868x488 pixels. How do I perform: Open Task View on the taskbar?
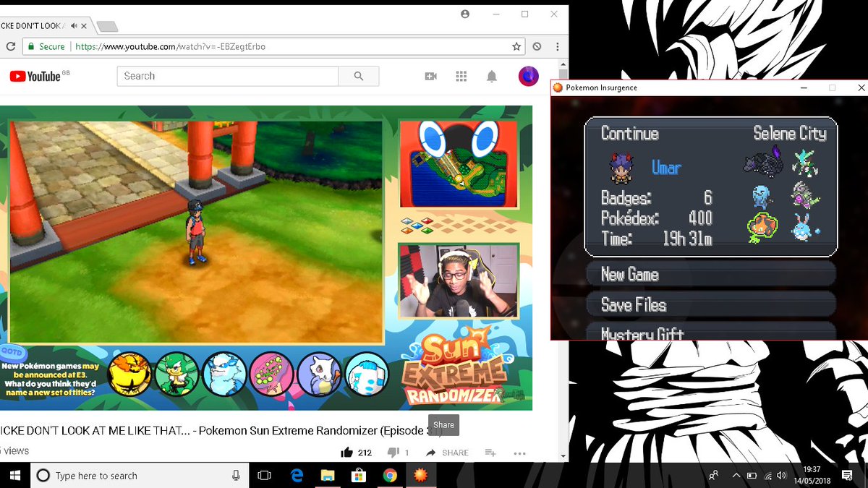[264, 475]
